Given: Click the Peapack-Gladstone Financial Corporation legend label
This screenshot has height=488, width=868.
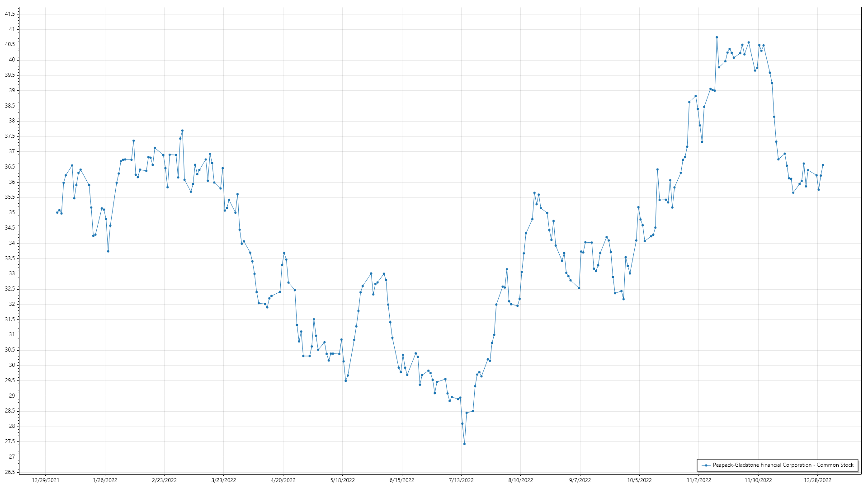Looking at the screenshot, I should coord(783,465).
